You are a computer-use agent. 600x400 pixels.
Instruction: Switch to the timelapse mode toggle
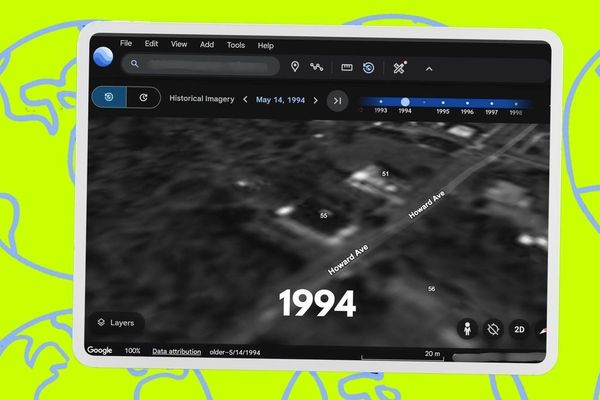(x=143, y=98)
